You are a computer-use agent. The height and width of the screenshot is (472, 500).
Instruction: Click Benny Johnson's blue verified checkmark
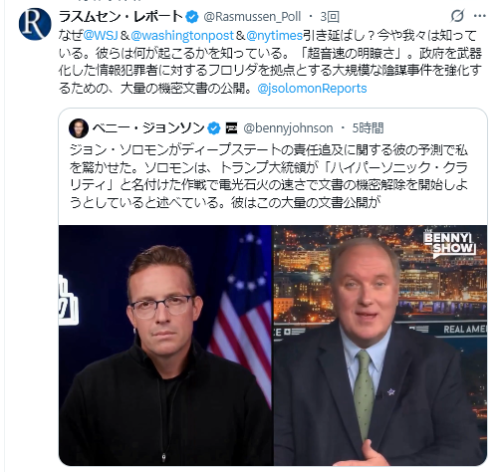214,128
